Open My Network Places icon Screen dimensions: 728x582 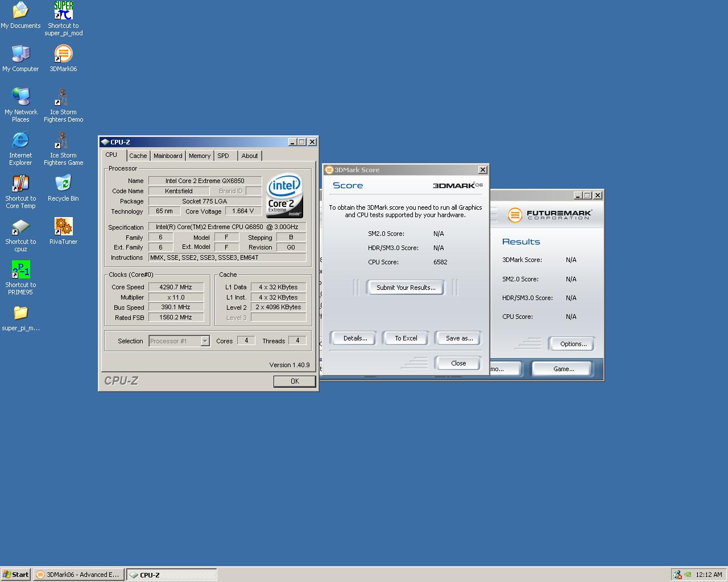click(20, 105)
